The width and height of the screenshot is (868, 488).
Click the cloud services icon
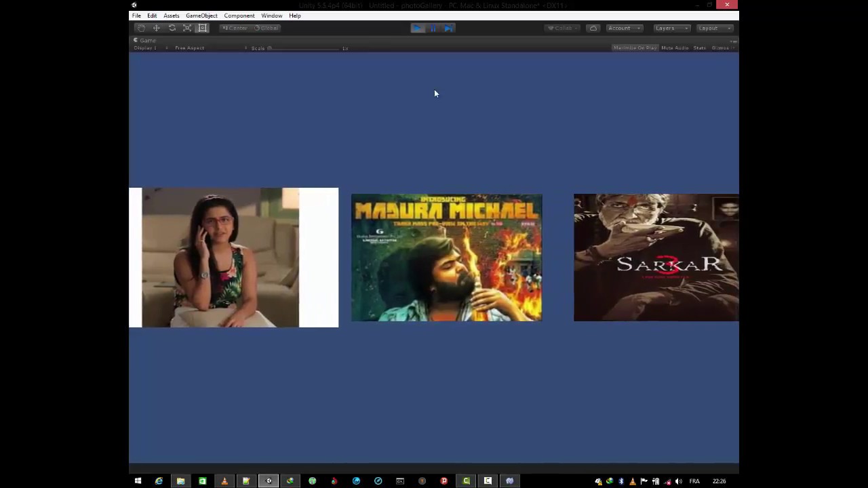(593, 28)
